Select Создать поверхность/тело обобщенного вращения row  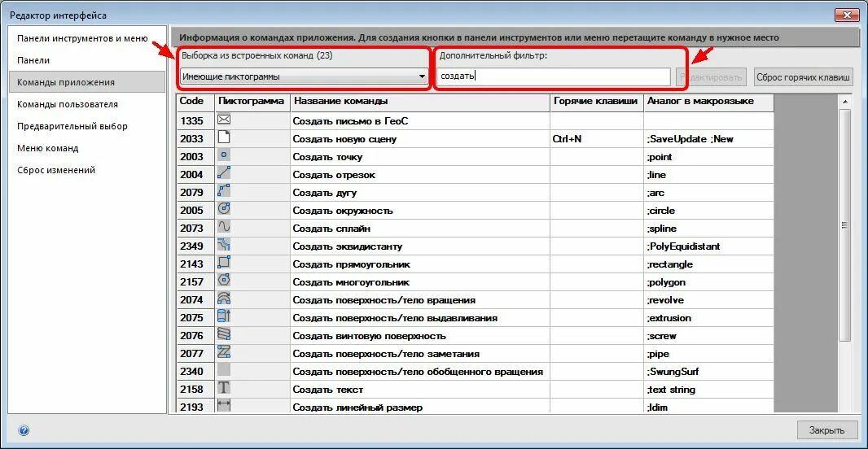click(x=475, y=372)
